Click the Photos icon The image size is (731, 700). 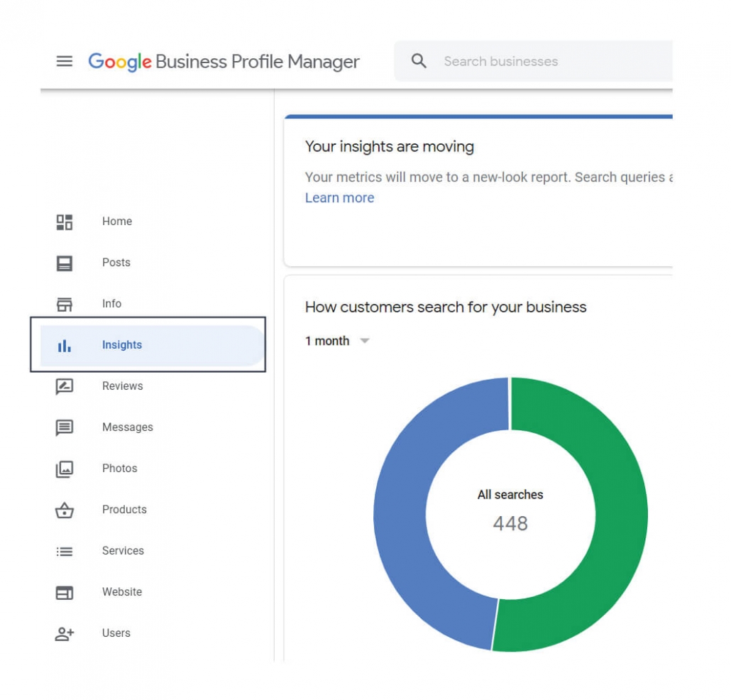coord(64,469)
